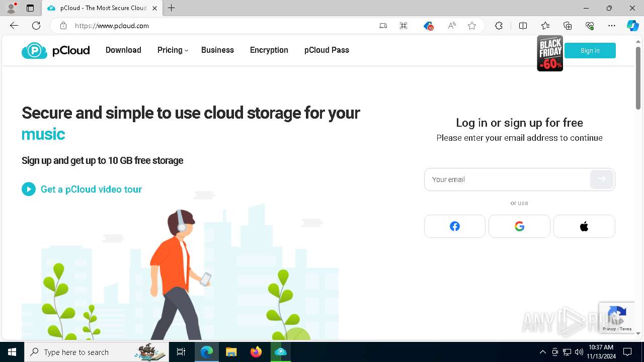The height and width of the screenshot is (362, 644).
Task: Open volume control in system tray
Action: pyautogui.click(x=579, y=352)
